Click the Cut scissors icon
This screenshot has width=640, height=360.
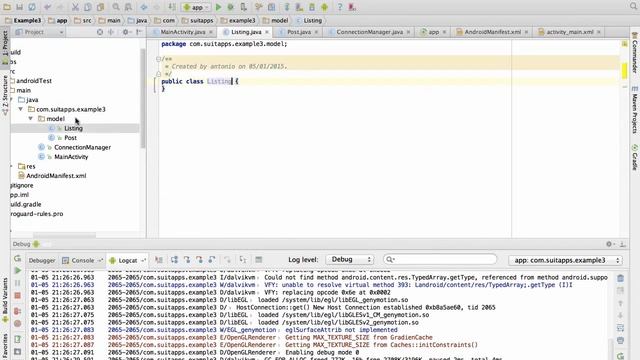(75, 7)
